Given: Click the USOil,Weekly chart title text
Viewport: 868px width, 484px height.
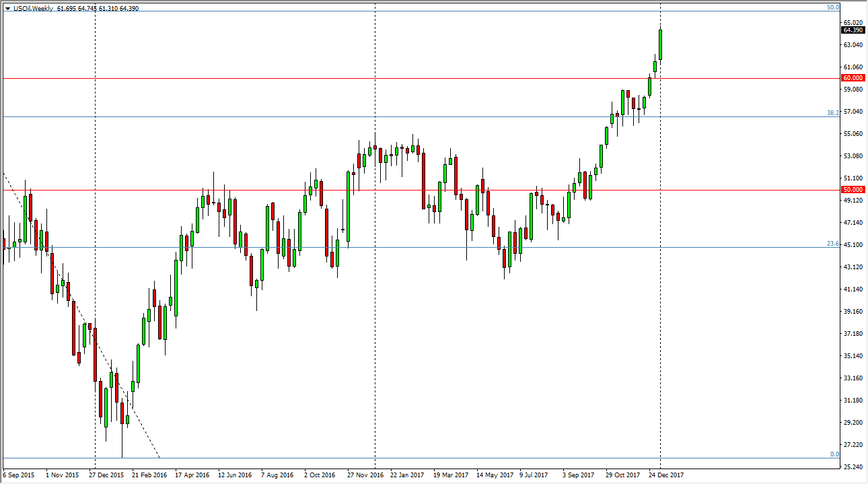Looking at the screenshot, I should [x=33, y=8].
